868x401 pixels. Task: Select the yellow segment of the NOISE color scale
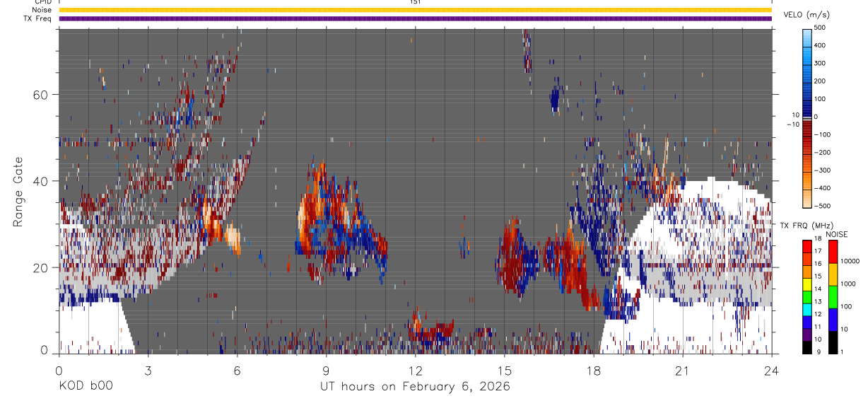pos(833,274)
